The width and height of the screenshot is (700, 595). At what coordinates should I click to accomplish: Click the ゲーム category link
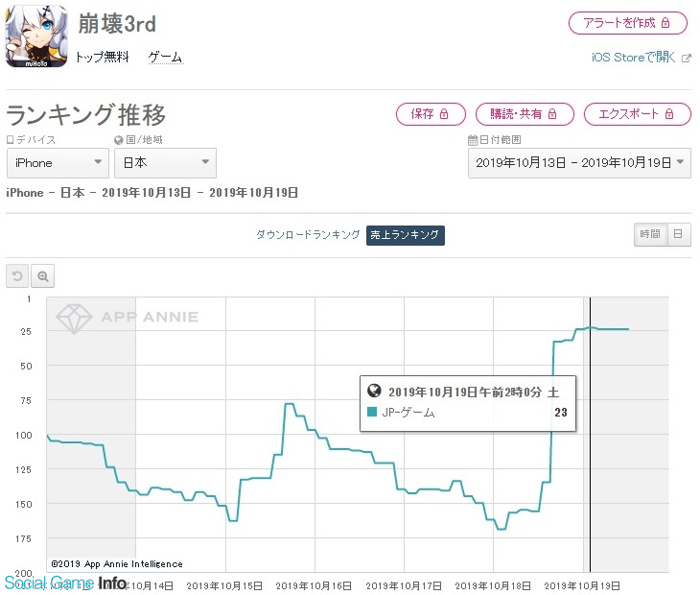tap(165, 57)
